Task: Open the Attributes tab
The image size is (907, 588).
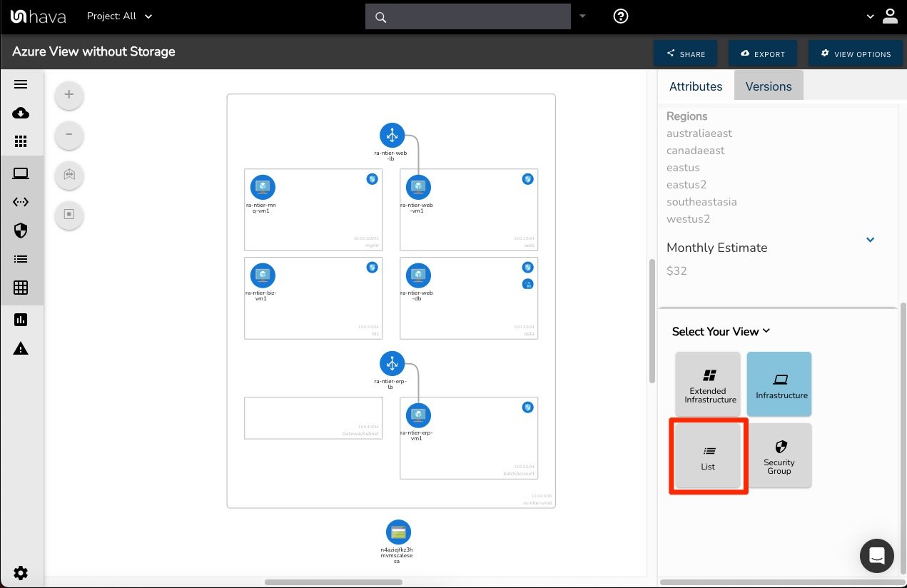Action: [x=696, y=86]
